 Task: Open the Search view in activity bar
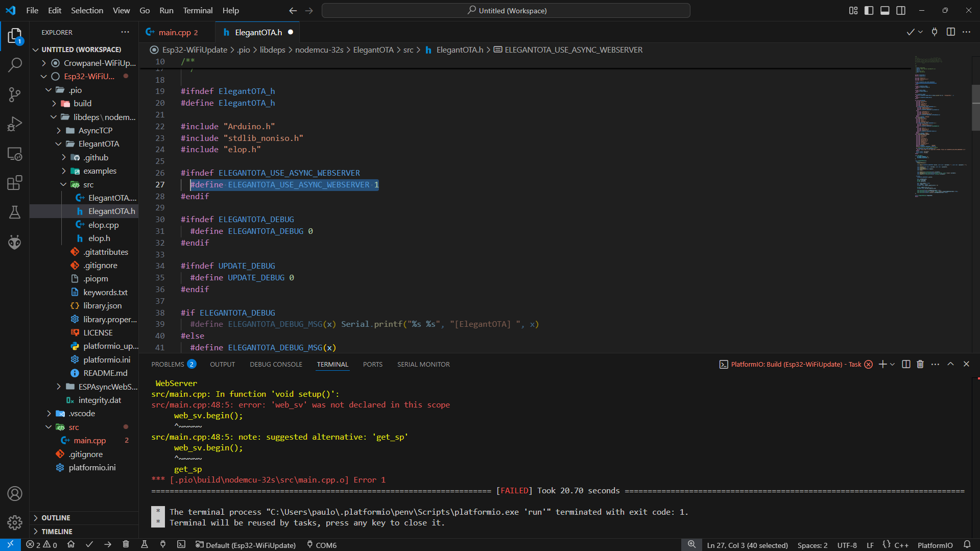(15, 65)
